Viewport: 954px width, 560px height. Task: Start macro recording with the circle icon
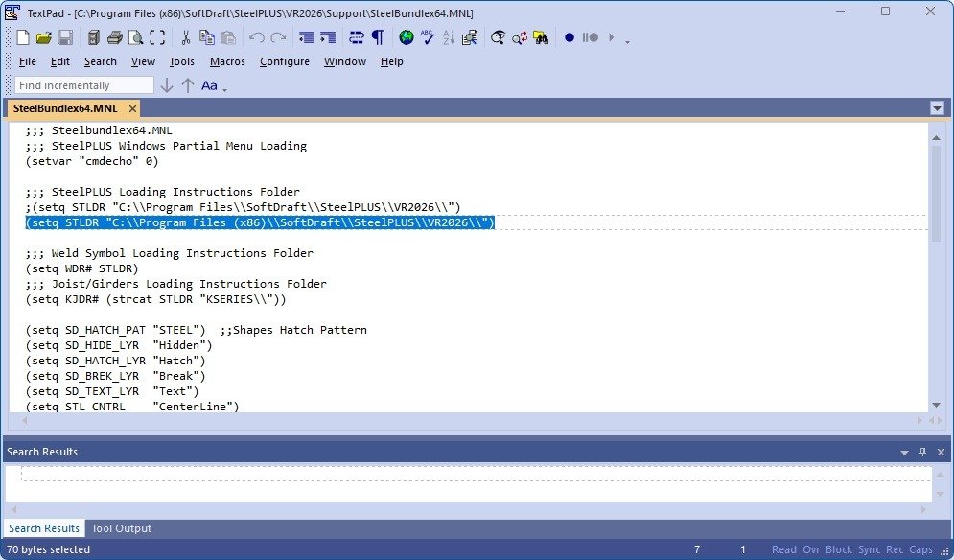(x=569, y=37)
